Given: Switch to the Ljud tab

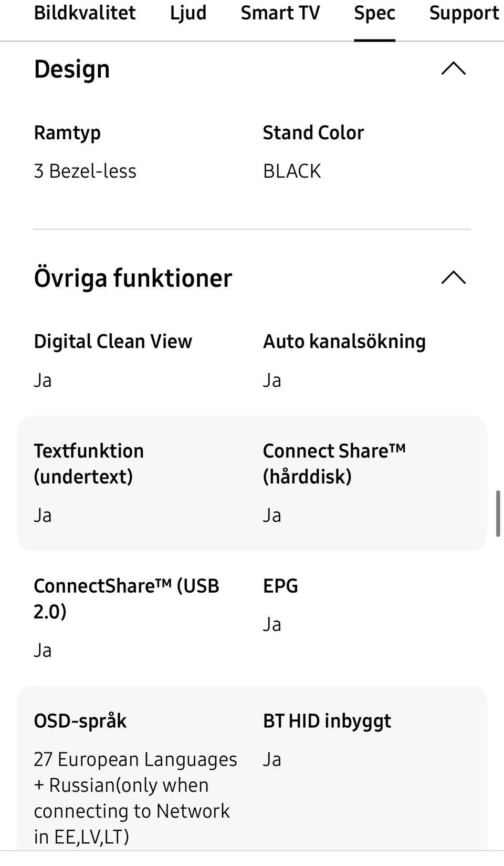Looking at the screenshot, I should point(188,13).
